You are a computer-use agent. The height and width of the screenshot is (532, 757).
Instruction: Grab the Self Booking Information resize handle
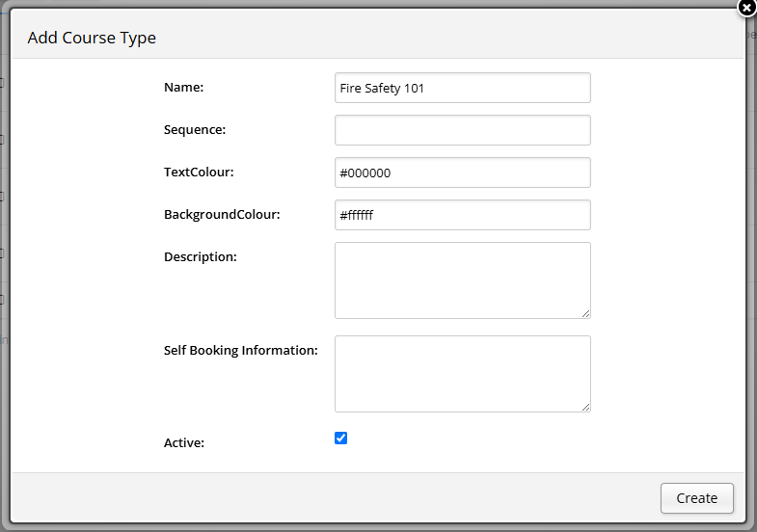click(x=585, y=407)
